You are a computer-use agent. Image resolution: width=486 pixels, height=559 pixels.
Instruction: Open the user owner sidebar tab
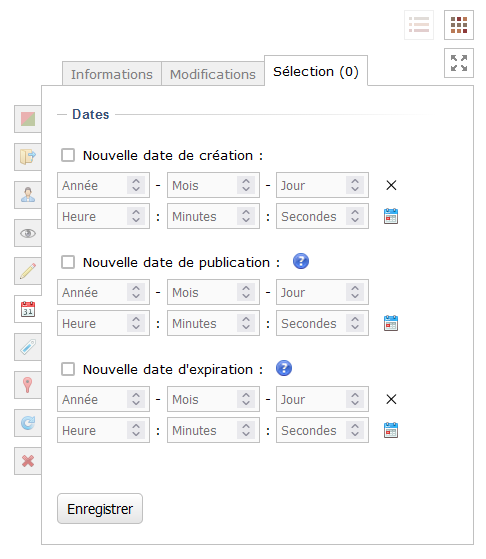[28, 195]
